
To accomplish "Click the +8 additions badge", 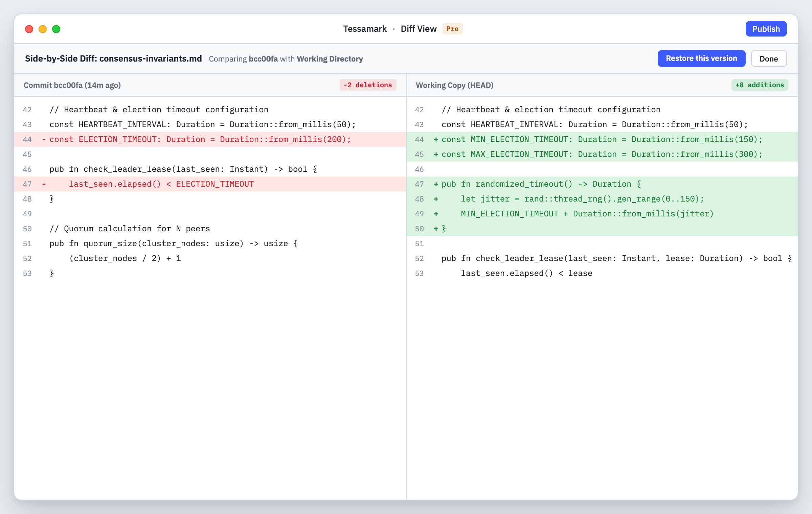I will pyautogui.click(x=760, y=85).
